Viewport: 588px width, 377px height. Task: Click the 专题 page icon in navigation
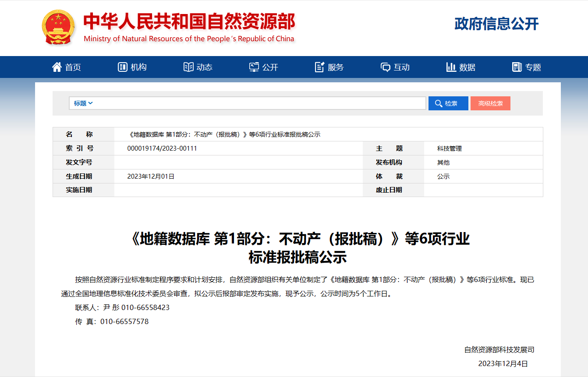[517, 67]
